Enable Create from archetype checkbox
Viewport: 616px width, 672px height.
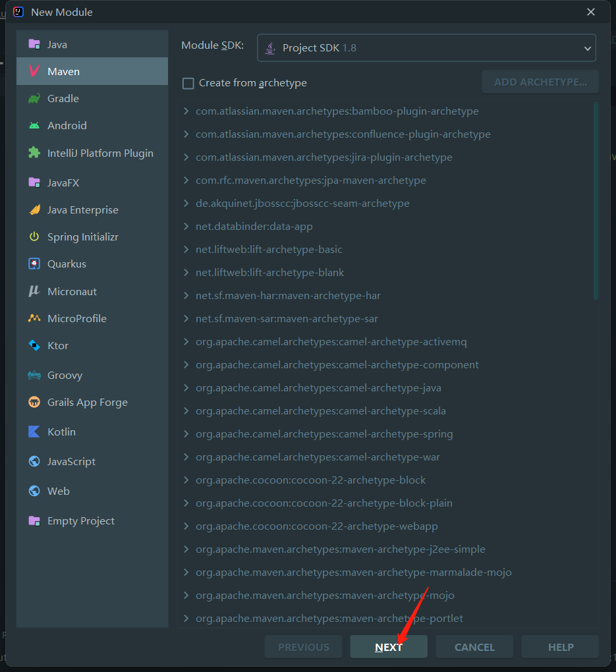coord(188,83)
